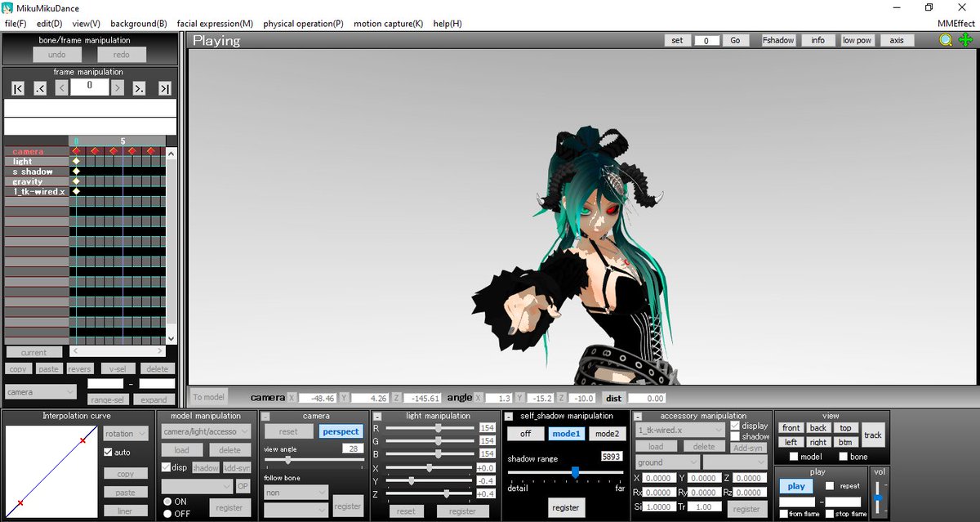Click the magnifier zoom view icon
Image resolution: width=980 pixels, height=522 pixels.
tap(945, 40)
